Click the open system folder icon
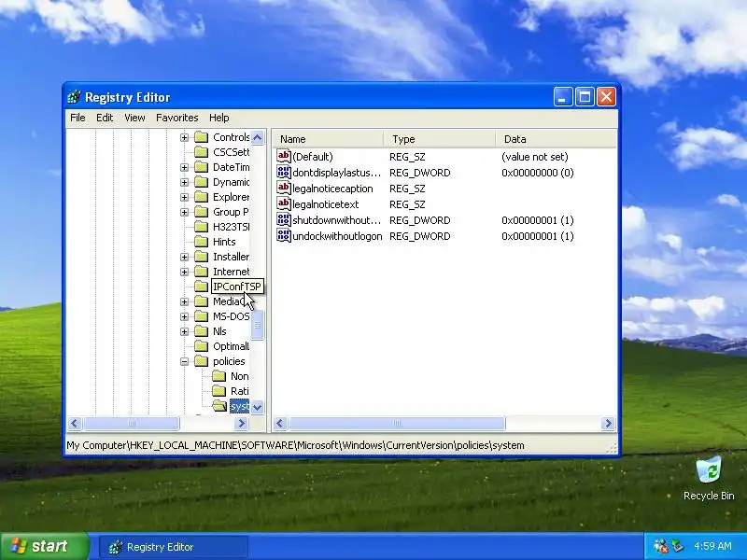 [219, 406]
